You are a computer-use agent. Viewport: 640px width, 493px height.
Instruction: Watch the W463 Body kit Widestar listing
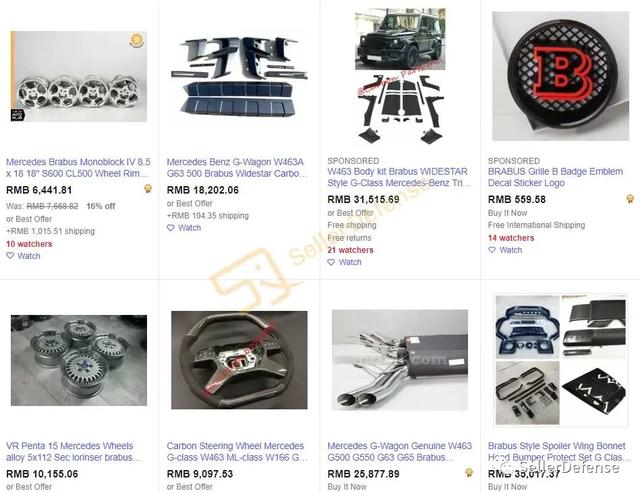(x=344, y=262)
